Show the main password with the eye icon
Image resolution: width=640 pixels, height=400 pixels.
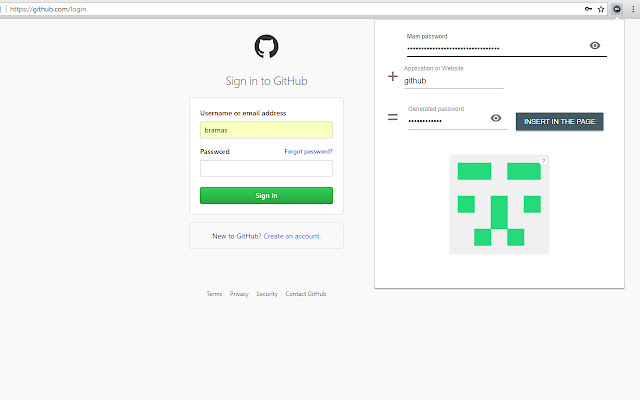(595, 46)
